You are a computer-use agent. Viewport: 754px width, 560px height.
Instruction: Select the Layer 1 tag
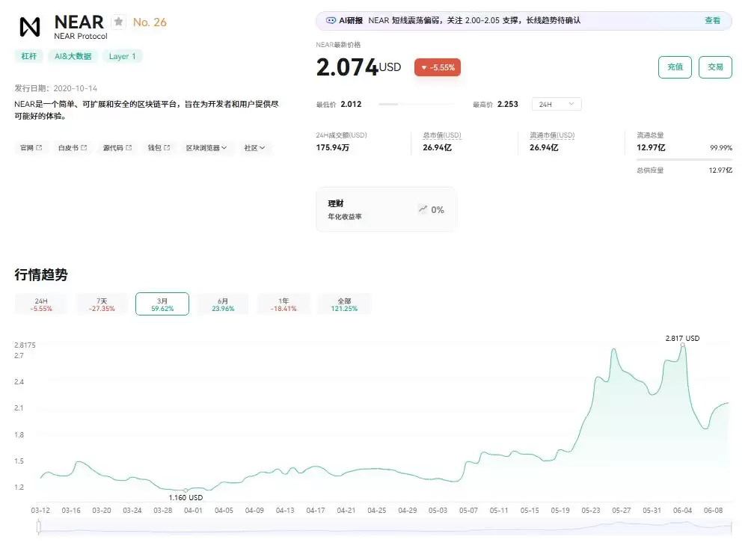122,56
